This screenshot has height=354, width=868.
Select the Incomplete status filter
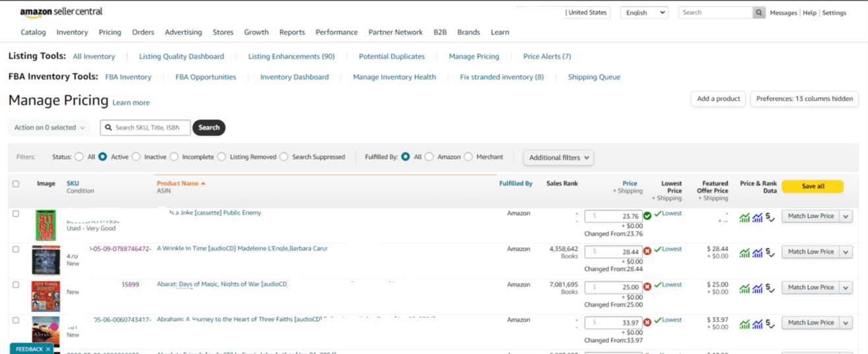click(x=173, y=157)
